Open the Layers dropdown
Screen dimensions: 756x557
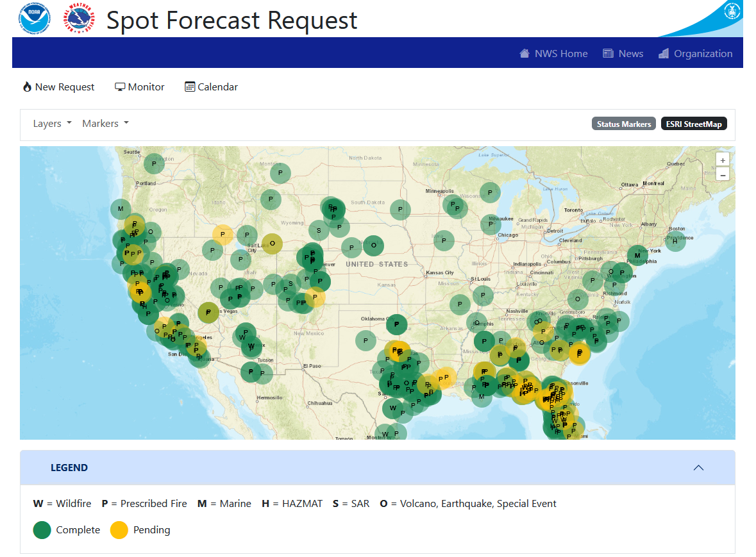click(52, 124)
